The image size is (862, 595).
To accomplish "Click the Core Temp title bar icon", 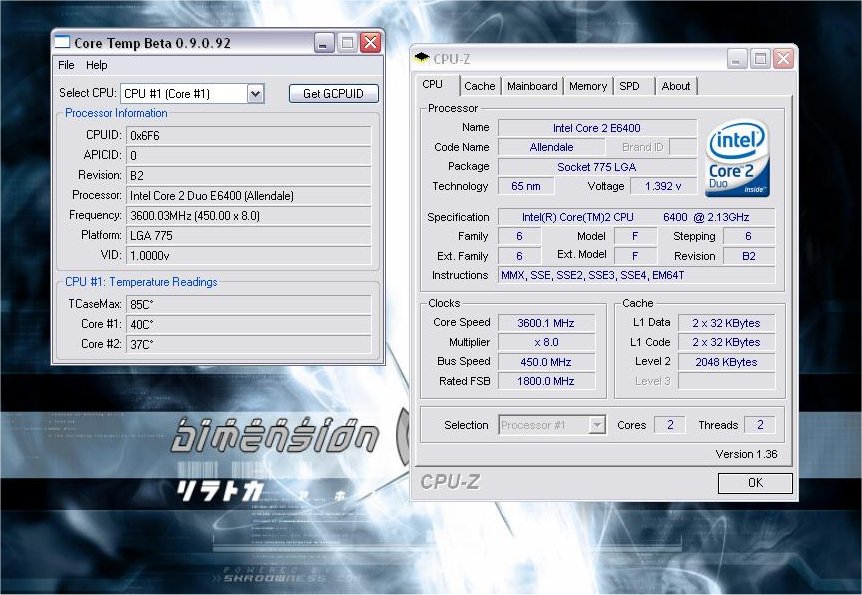I will pyautogui.click(x=63, y=42).
